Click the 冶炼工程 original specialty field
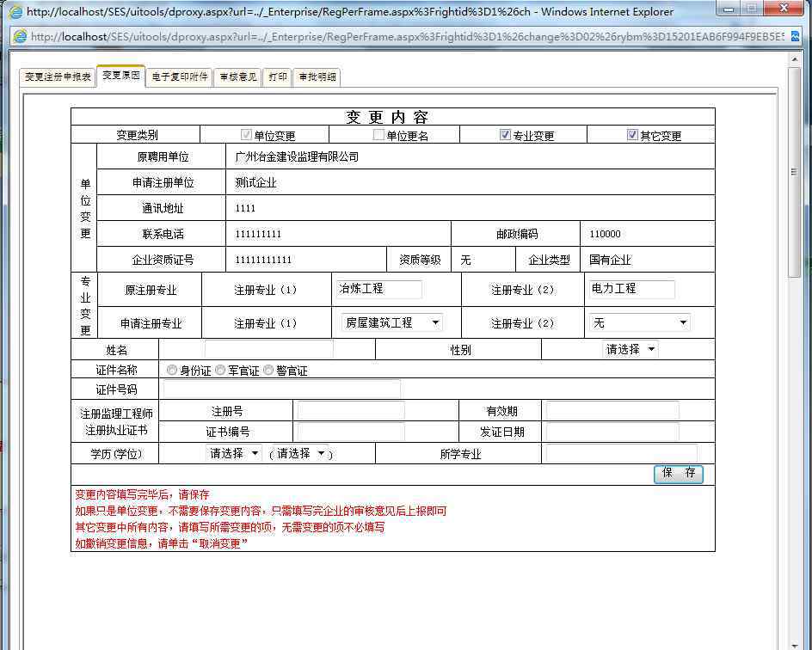This screenshot has width=812, height=650. 379,289
